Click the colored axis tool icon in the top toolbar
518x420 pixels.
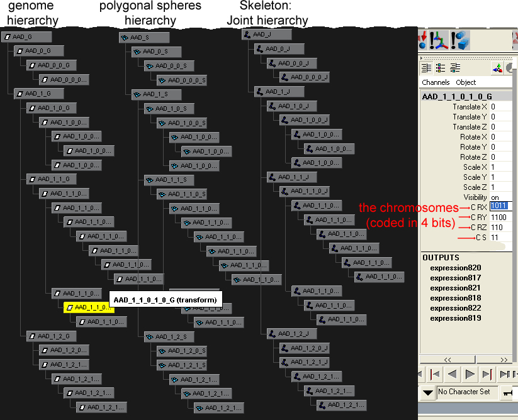tap(441, 40)
